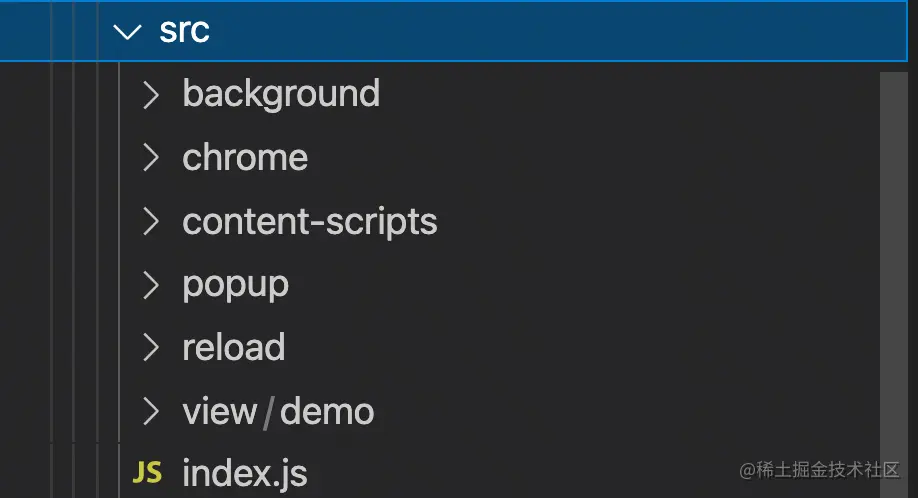Select the reload folder name
918x498 pixels.
pos(234,348)
